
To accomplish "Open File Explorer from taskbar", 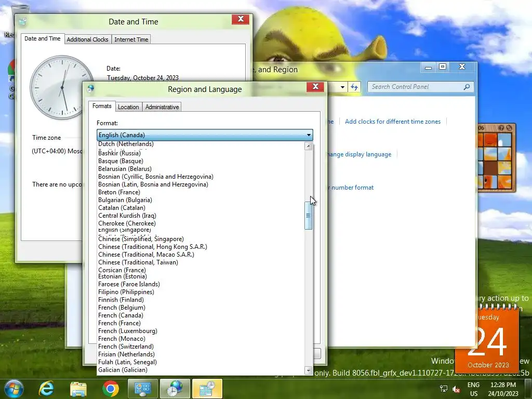I will click(78, 389).
